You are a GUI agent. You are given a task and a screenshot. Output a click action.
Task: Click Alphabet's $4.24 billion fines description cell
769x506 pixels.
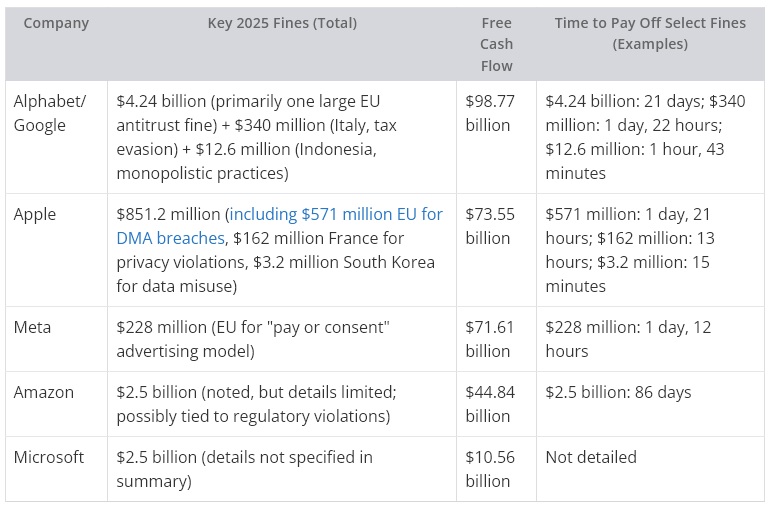click(x=281, y=137)
